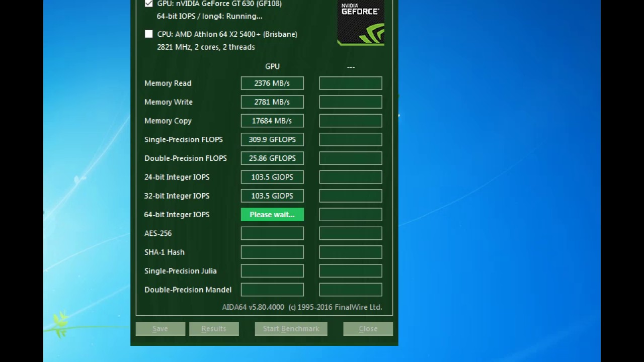The width and height of the screenshot is (644, 362).
Task: Uncheck the GPU nVIDIA GeForce GT 630 checkbox
Action: 148,4
